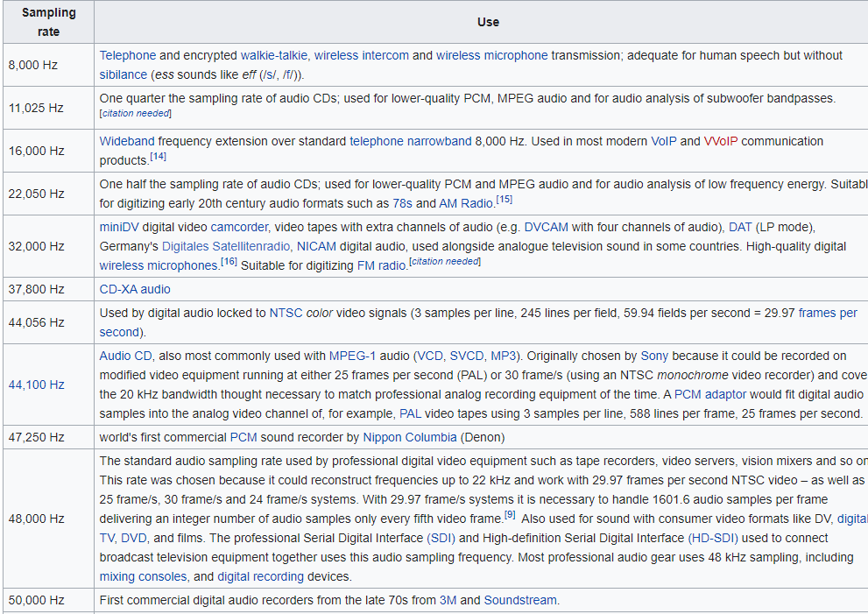868x614 pixels.
Task: Open the frames per second link
Action: (828, 313)
